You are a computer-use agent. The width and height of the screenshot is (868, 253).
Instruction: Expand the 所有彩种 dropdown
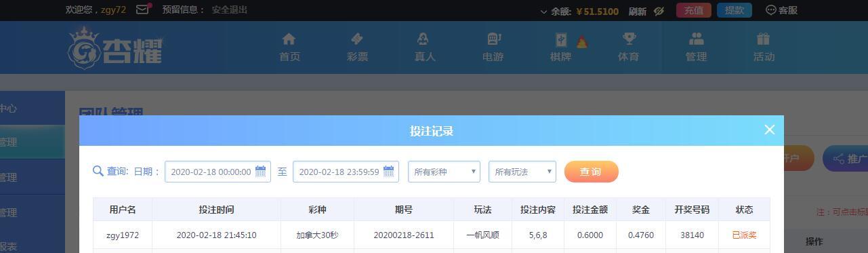444,172
